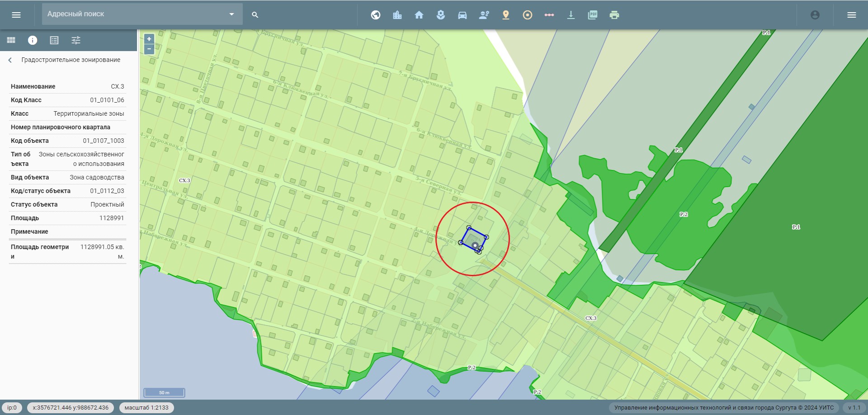Activate the location pin marker tool
This screenshot has width=868, height=415.
[x=505, y=15]
